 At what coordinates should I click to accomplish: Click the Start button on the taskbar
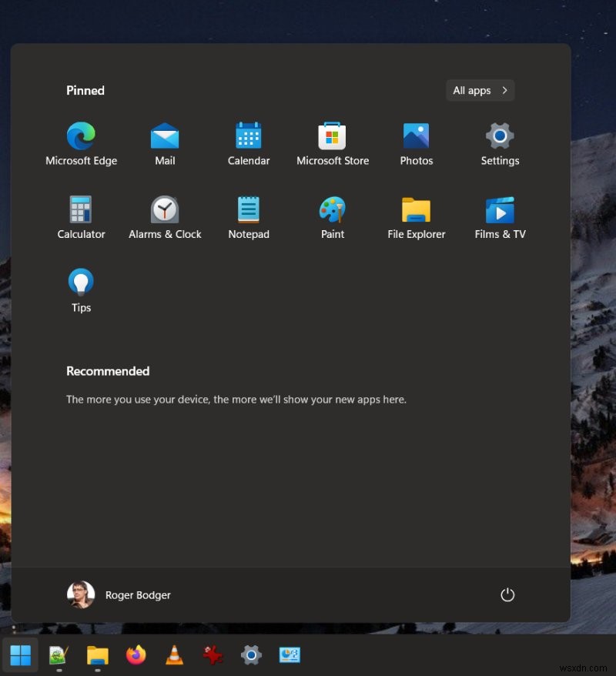click(20, 655)
